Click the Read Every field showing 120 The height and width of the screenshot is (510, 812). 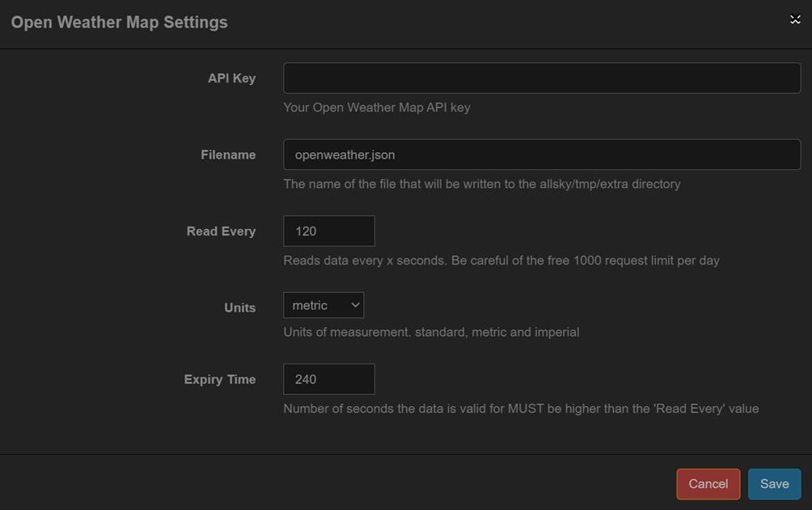(328, 231)
